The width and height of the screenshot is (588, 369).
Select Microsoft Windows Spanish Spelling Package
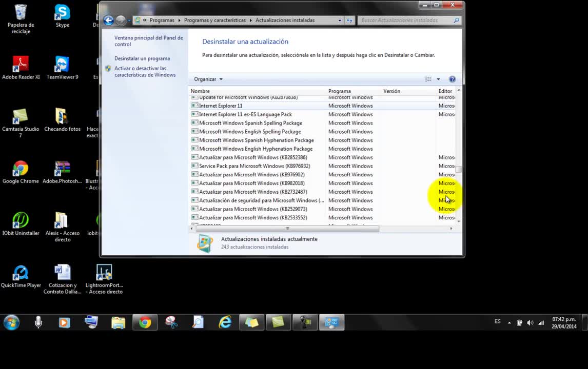(323, 123)
